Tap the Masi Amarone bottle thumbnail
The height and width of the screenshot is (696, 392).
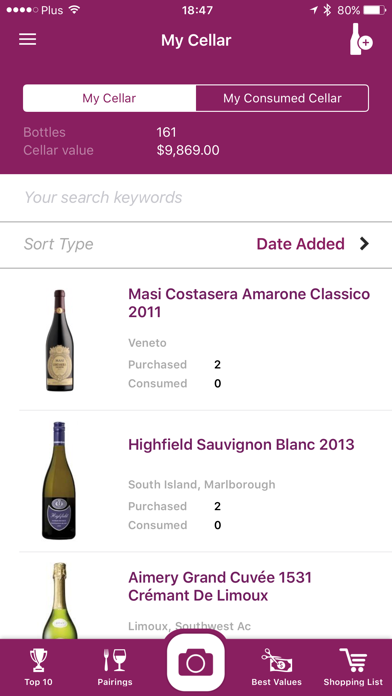60,340
